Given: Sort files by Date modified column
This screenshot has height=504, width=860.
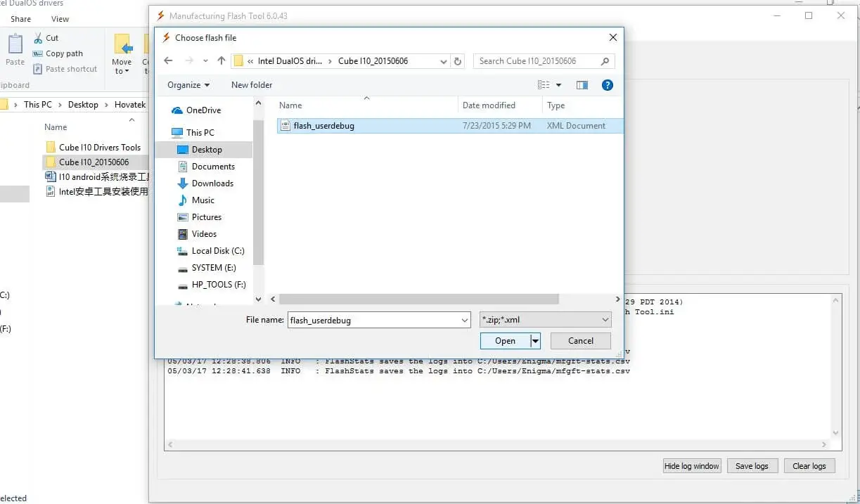Looking at the screenshot, I should [490, 105].
